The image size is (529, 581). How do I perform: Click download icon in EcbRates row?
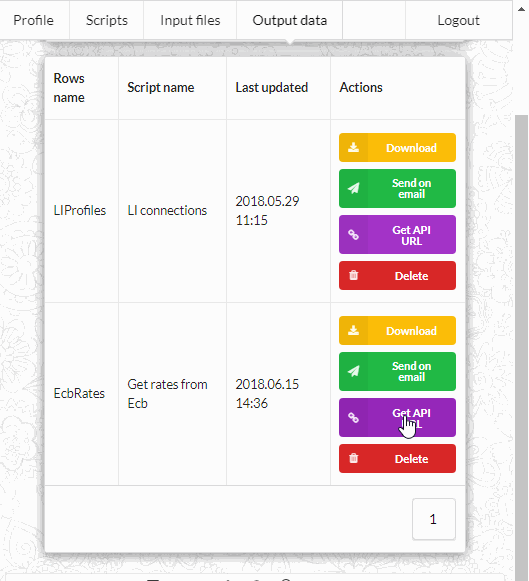[x=353, y=331]
